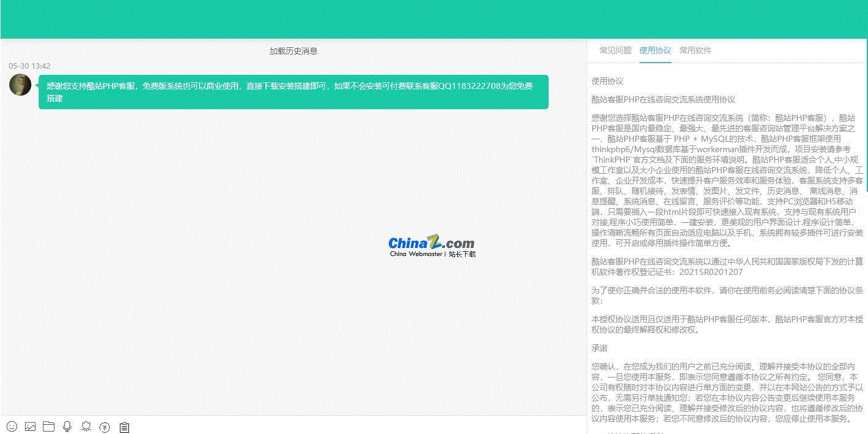The image size is (868, 434).
Task: Click the send image icon
Action: pos(30,427)
